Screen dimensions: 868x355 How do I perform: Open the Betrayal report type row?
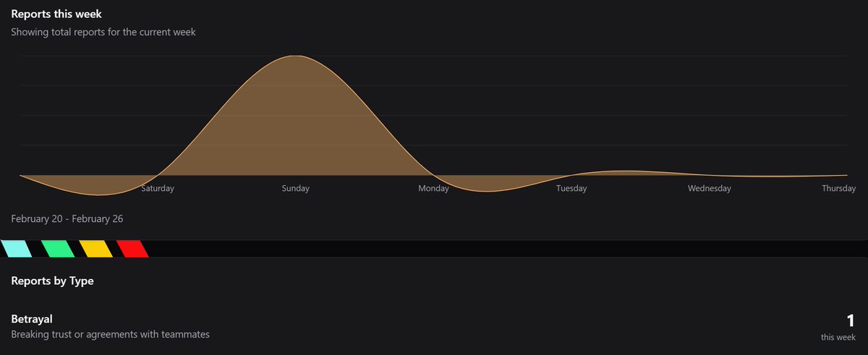(x=434, y=327)
